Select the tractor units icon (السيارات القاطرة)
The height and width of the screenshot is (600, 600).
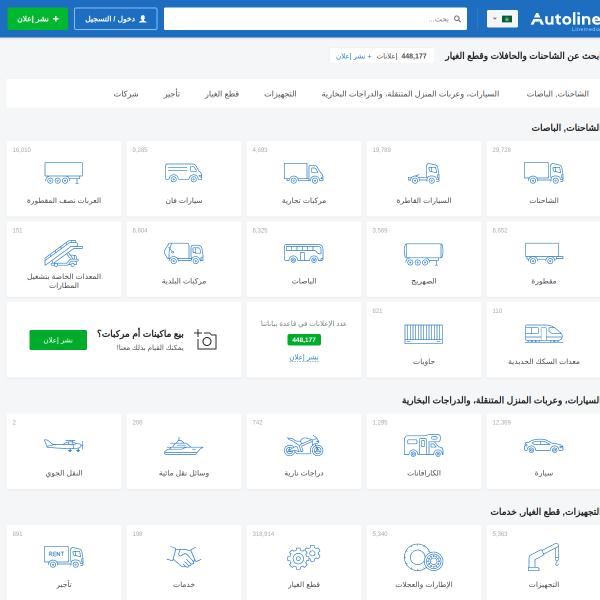click(x=424, y=173)
